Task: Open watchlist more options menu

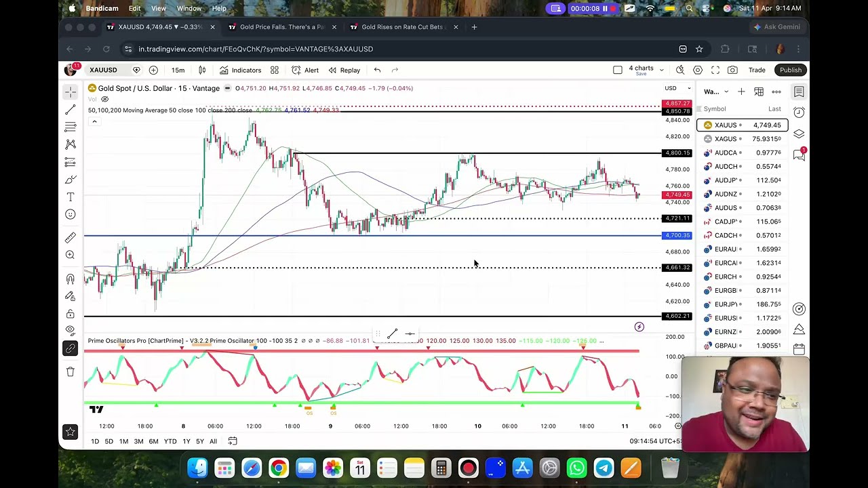Action: [x=776, y=91]
